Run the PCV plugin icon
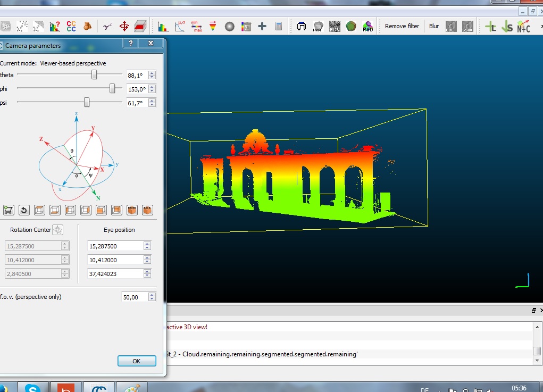543x392 pixels. [x=335, y=26]
